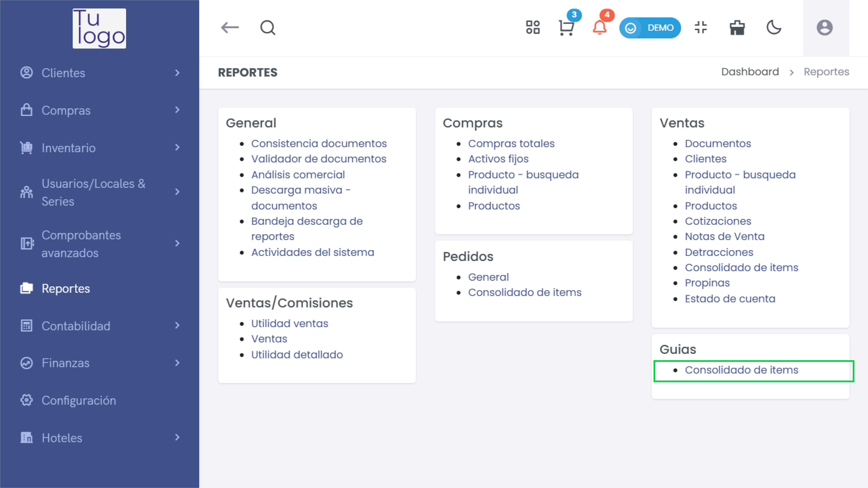Open Consolidado de items under Guias
The height and width of the screenshot is (488, 868).
tap(741, 370)
